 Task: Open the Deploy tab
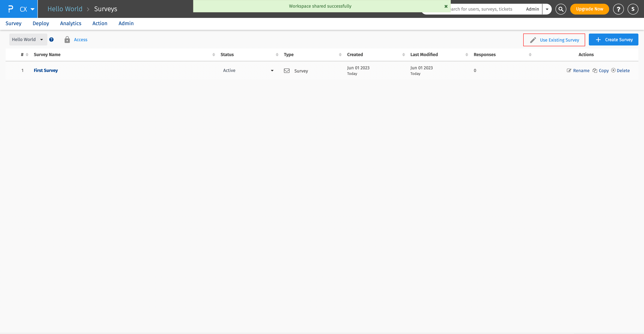point(41,23)
